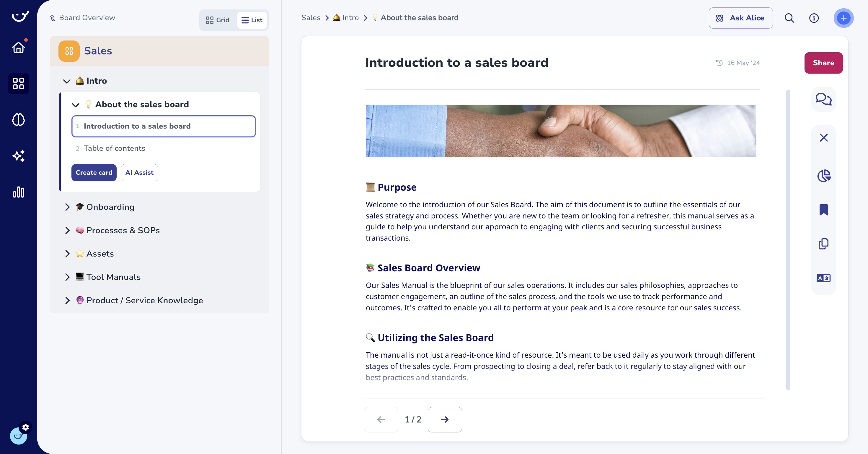868x454 pixels.
Task: Click the translate icon in the right sidebar
Action: click(823, 278)
